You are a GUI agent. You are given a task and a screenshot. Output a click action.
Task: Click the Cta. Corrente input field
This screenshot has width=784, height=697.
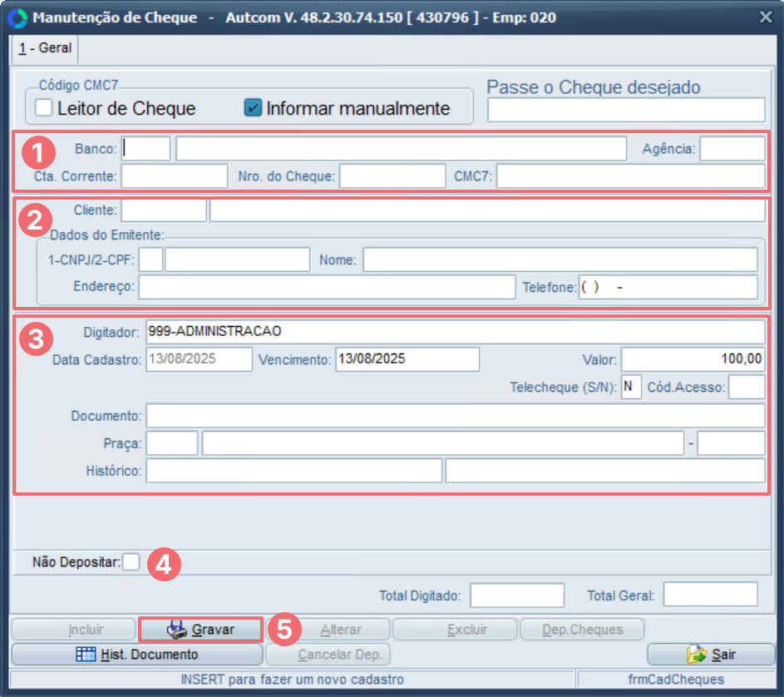pyautogui.click(x=175, y=176)
